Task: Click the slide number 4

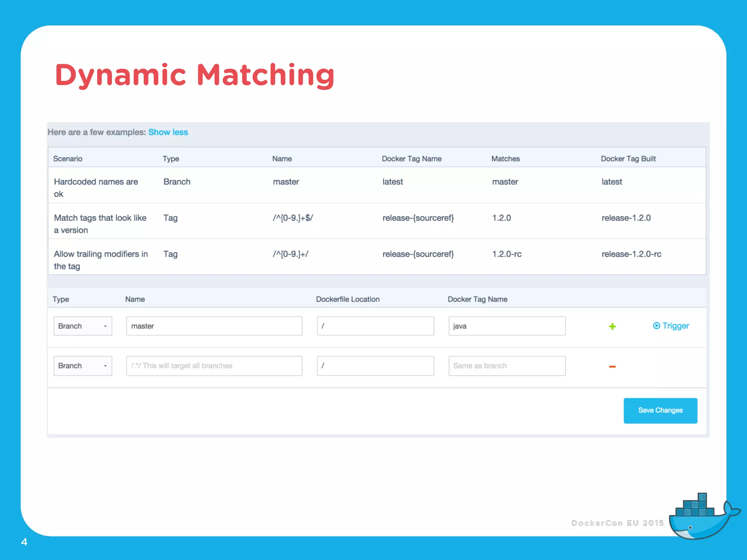Action: pos(24,542)
